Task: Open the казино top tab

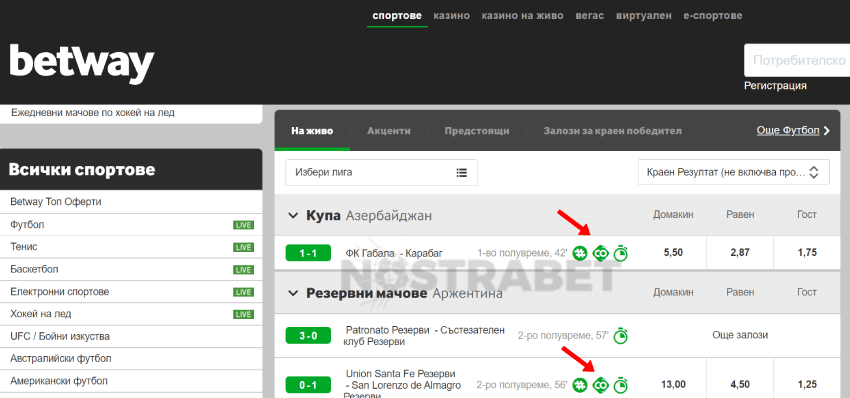Action: click(452, 16)
